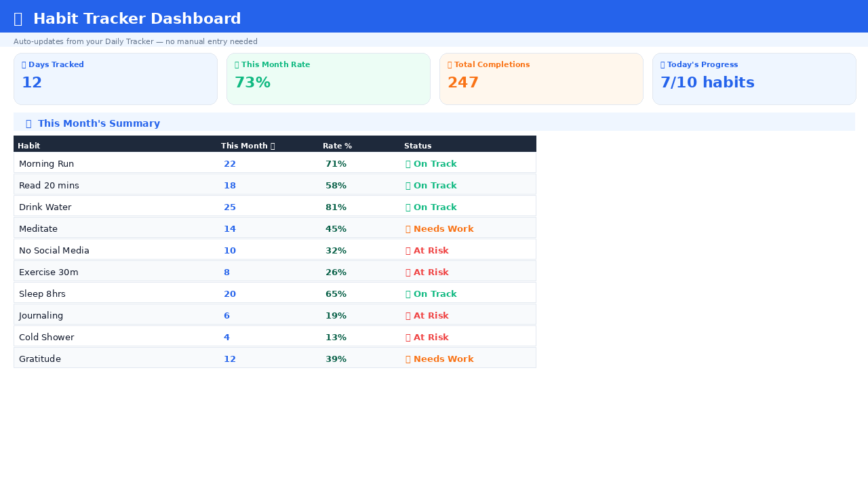Click the Needs Work status for Meditate
This screenshot has height=488, width=868.
(439, 229)
